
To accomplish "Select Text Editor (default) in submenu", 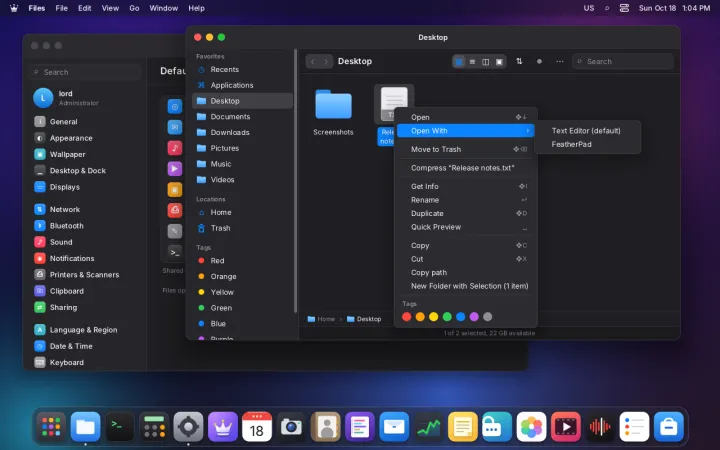I will click(x=586, y=131).
